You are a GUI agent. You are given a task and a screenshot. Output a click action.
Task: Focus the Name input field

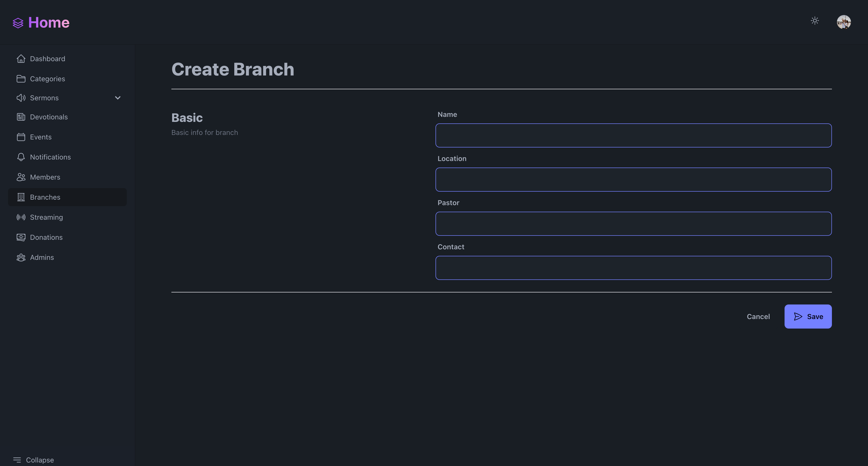coord(633,135)
